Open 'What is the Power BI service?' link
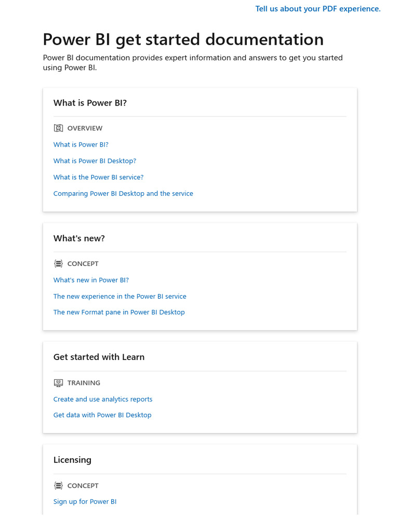 [x=98, y=177]
